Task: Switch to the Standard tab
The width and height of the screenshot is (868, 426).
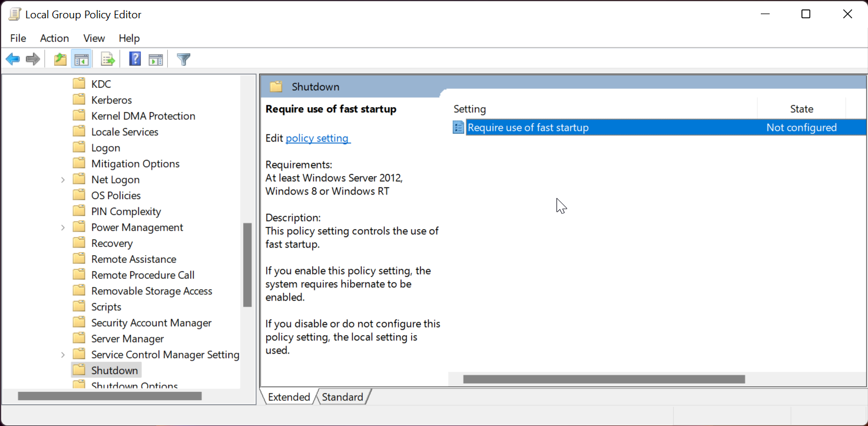Action: [342, 397]
